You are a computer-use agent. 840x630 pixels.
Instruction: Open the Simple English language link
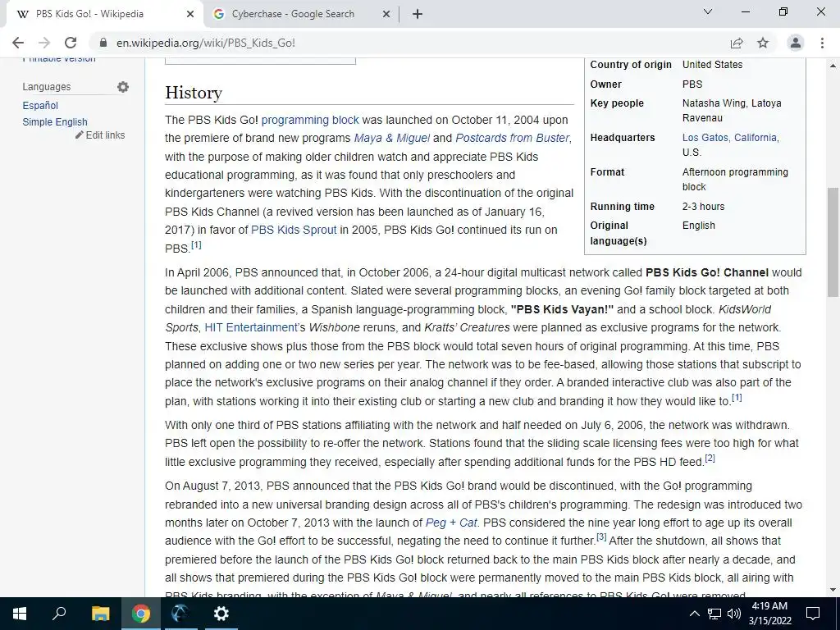point(55,121)
